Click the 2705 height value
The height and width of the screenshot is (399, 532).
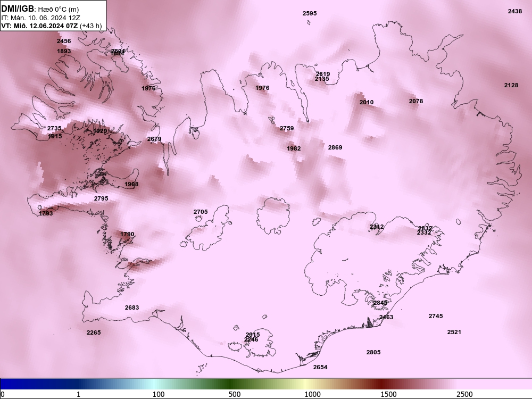point(201,212)
